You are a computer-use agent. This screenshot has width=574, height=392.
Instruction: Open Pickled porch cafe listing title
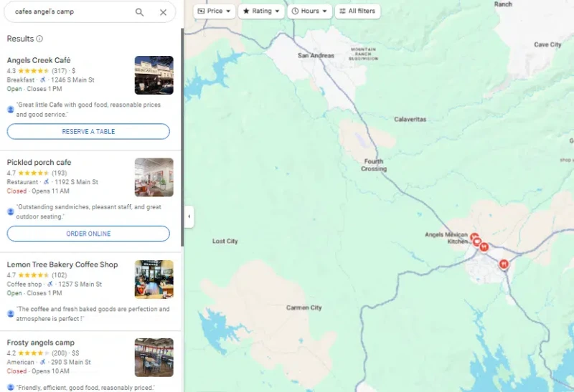pyautogui.click(x=39, y=163)
